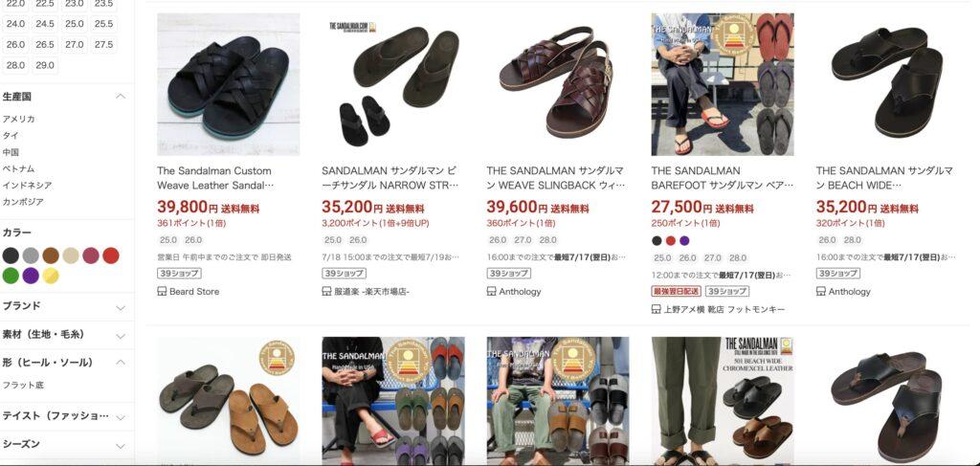
Task: Click the shop icon beside 服道楽 -楽天市場店-
Action: (326, 291)
